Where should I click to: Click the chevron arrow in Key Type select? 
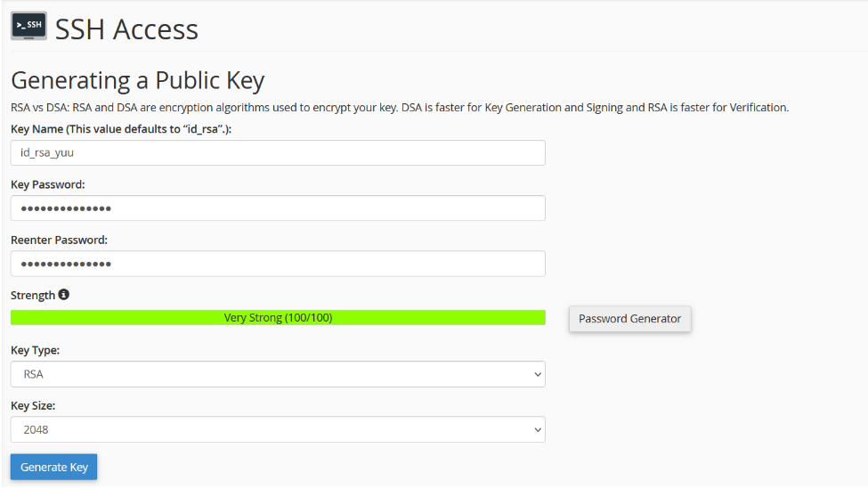click(x=537, y=375)
